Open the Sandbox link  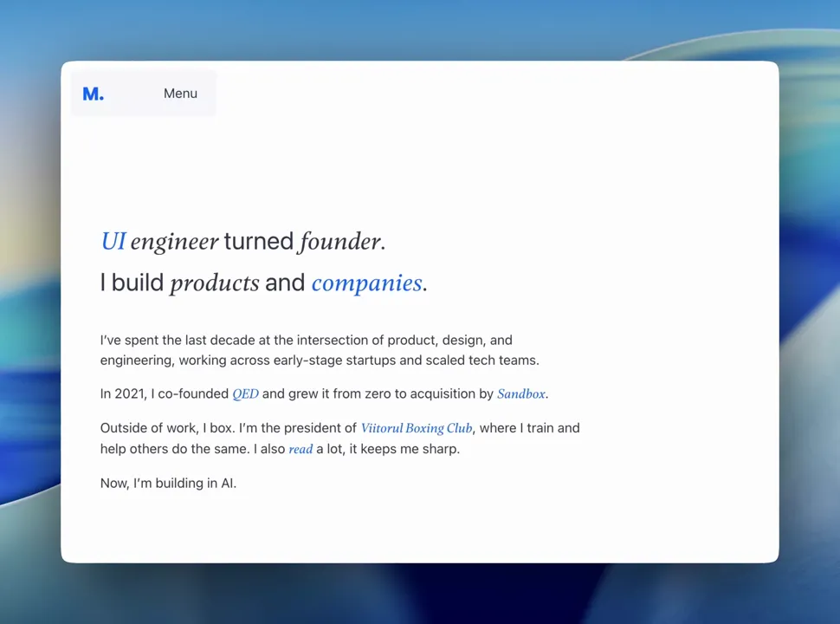click(521, 394)
